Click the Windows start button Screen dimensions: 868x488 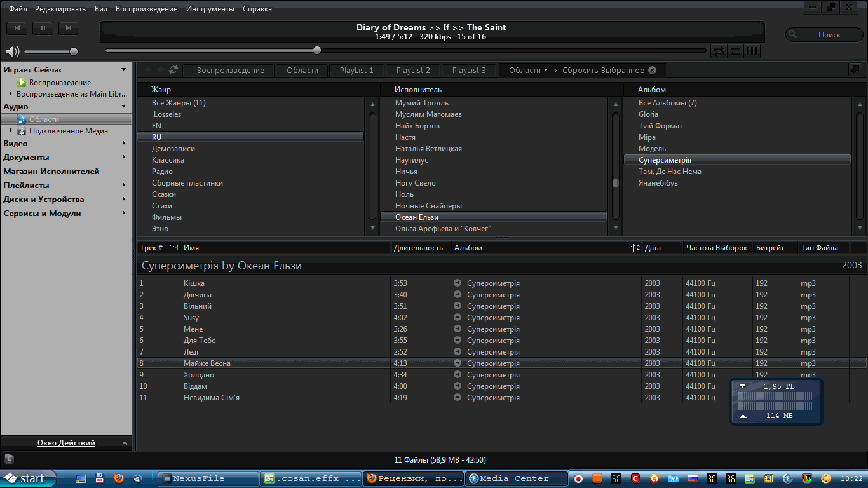tap(28, 478)
